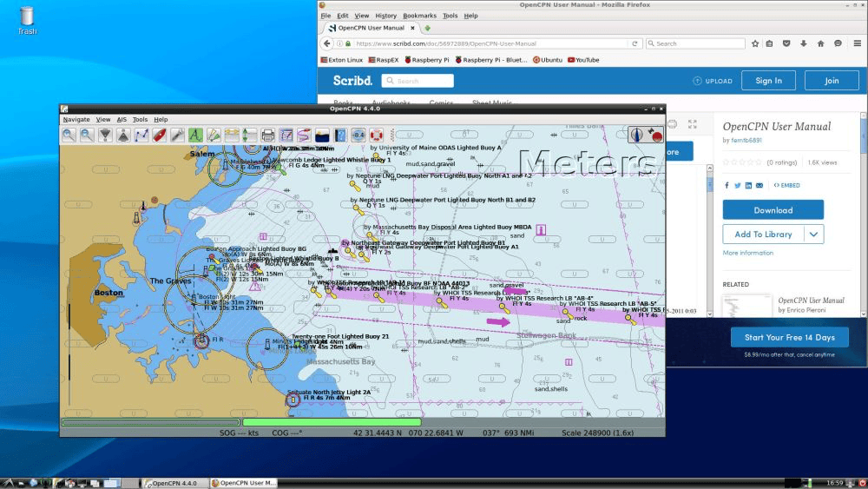Click Scribd UPLOAD link
868x489 pixels.
(x=713, y=81)
